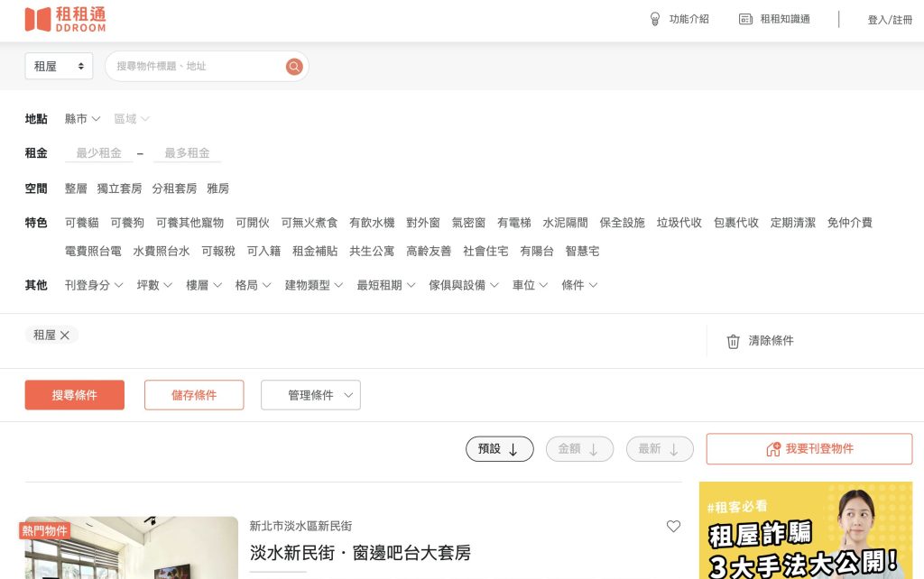Open 登入/註冊 in the header

[889, 20]
